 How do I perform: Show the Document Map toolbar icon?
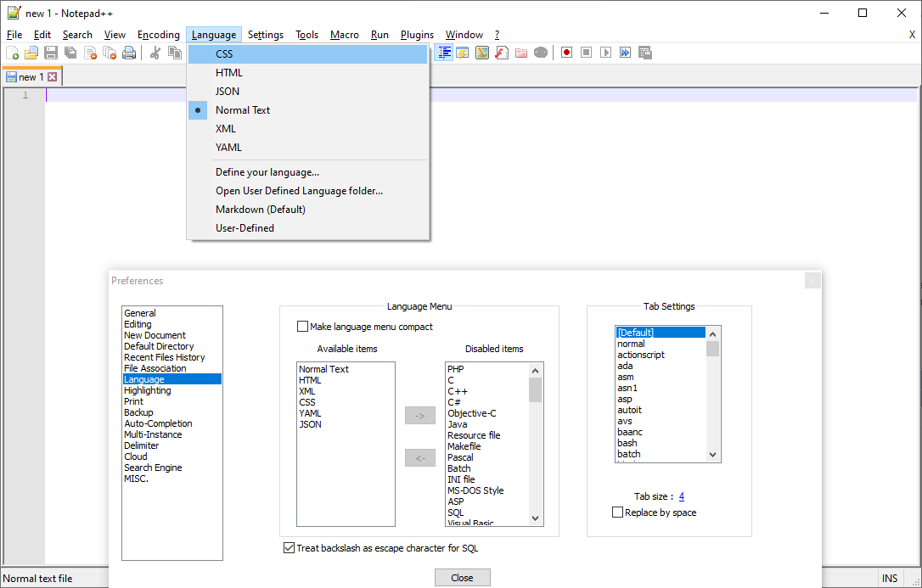pos(482,53)
